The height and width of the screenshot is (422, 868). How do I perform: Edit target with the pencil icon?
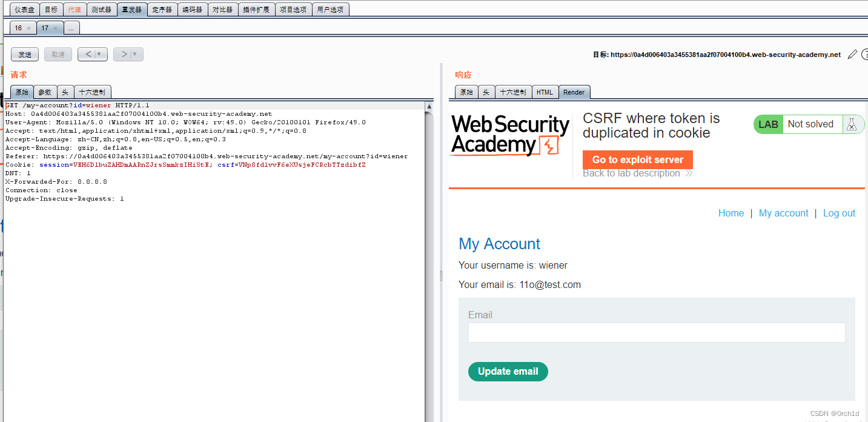pos(852,55)
